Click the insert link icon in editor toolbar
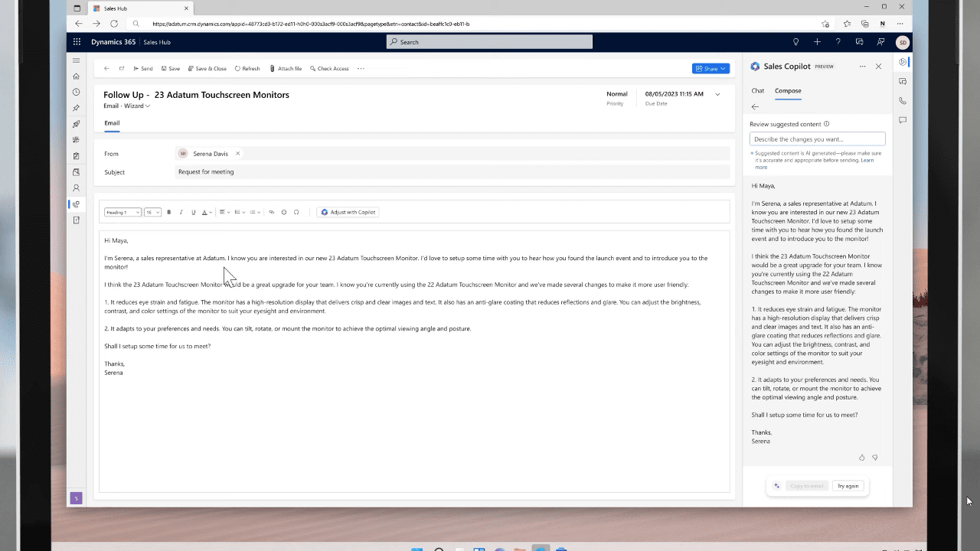This screenshot has height=551, width=980. pyautogui.click(x=271, y=212)
